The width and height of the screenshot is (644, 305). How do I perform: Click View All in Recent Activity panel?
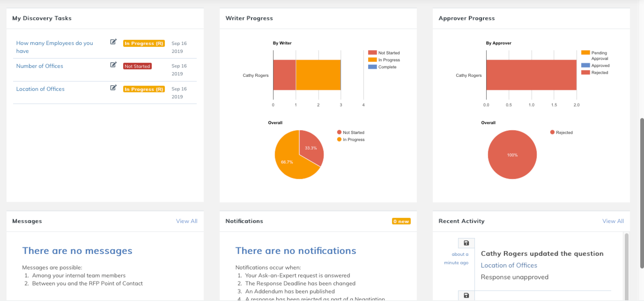click(613, 221)
